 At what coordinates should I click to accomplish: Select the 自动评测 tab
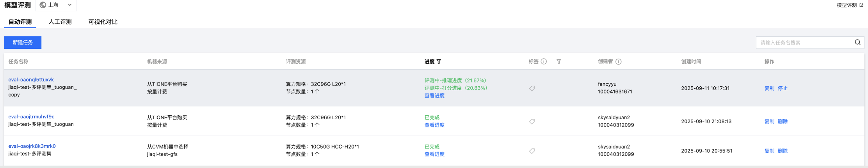20,22
